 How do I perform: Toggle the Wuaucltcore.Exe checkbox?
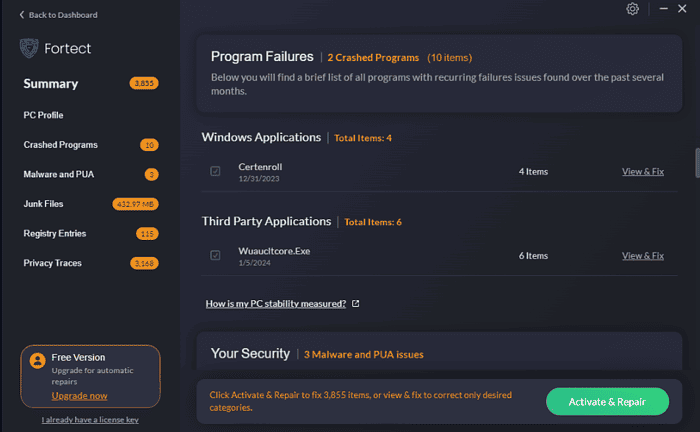[x=215, y=255]
